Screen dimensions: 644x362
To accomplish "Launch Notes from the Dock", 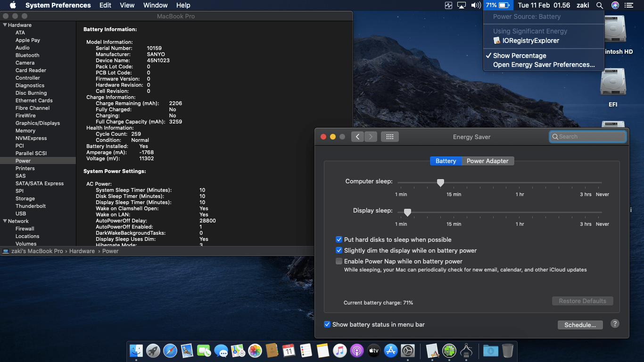I will click(322, 350).
